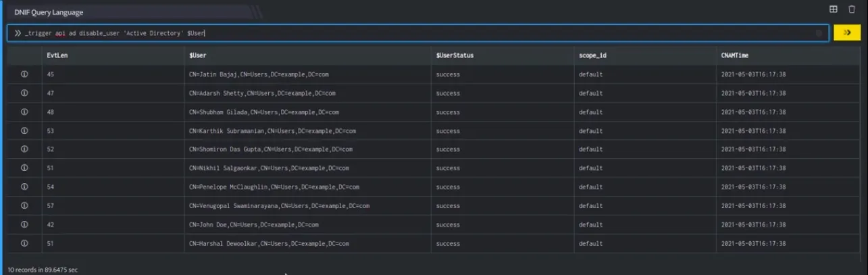Select cell CN=John Doe user entry

coord(254,224)
